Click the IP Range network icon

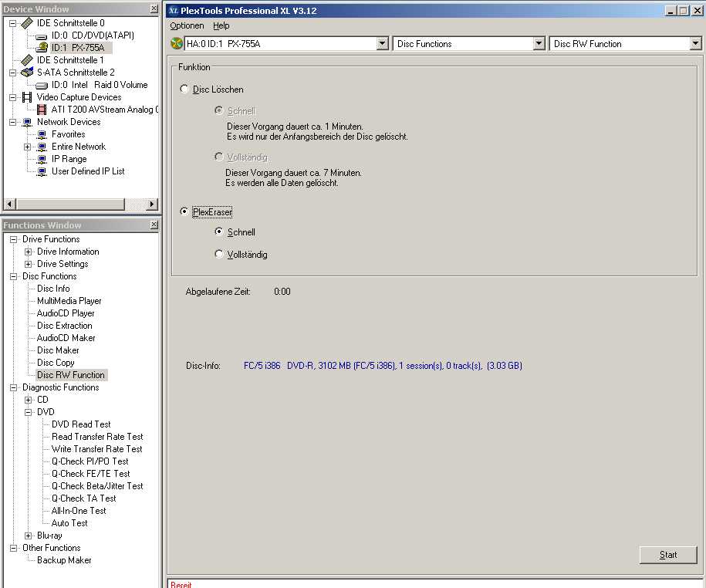42,159
